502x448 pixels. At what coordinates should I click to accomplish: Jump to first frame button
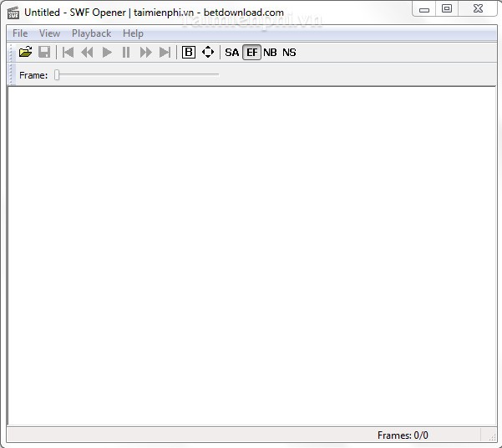pos(68,52)
